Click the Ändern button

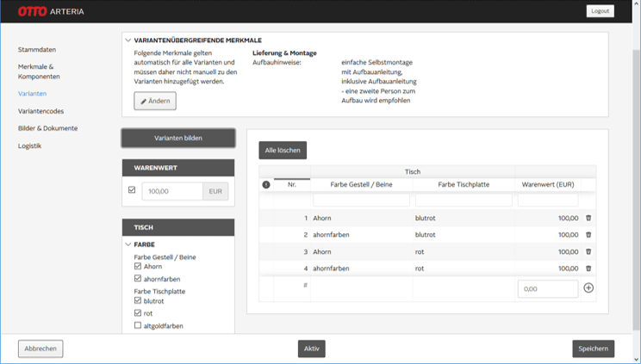(155, 101)
